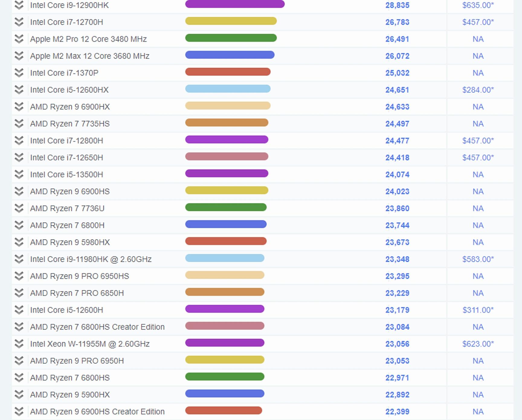Click the purple bar for i9-12900HK
This screenshot has width=522, height=420.
pyautogui.click(x=235, y=4)
